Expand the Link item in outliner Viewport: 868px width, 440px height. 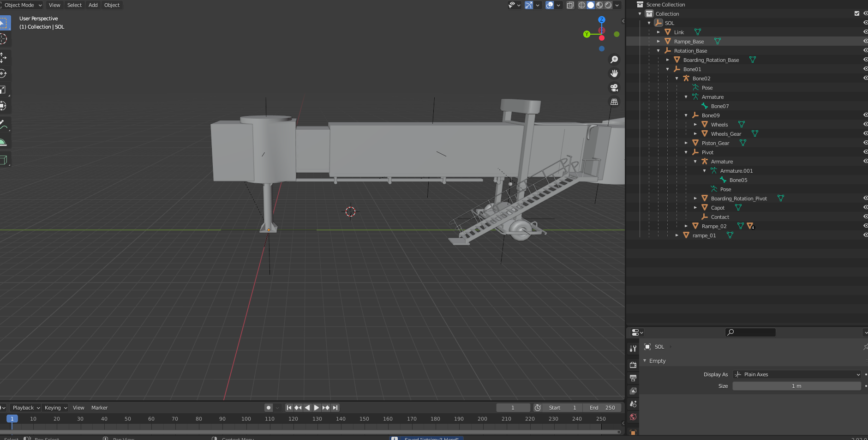pos(658,32)
